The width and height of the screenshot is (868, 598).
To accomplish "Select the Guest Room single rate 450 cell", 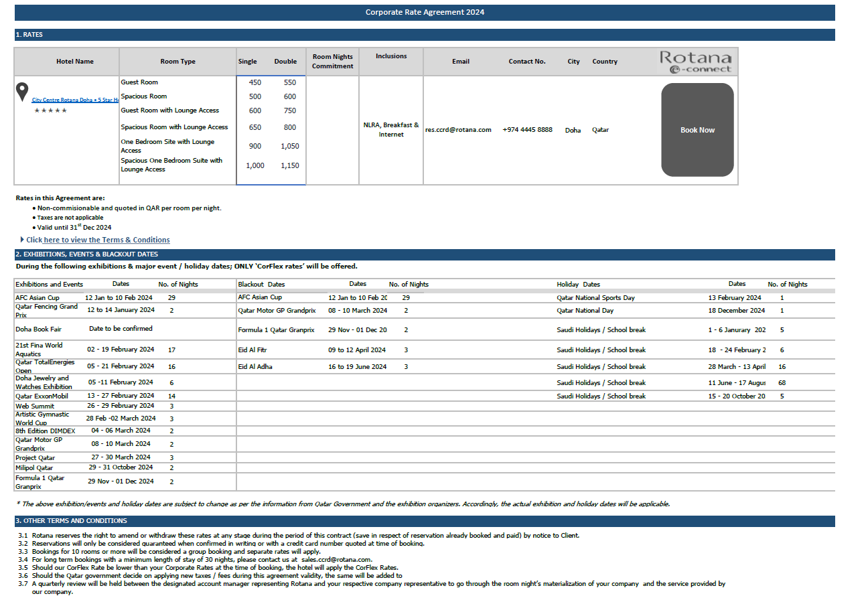I will 255,82.
